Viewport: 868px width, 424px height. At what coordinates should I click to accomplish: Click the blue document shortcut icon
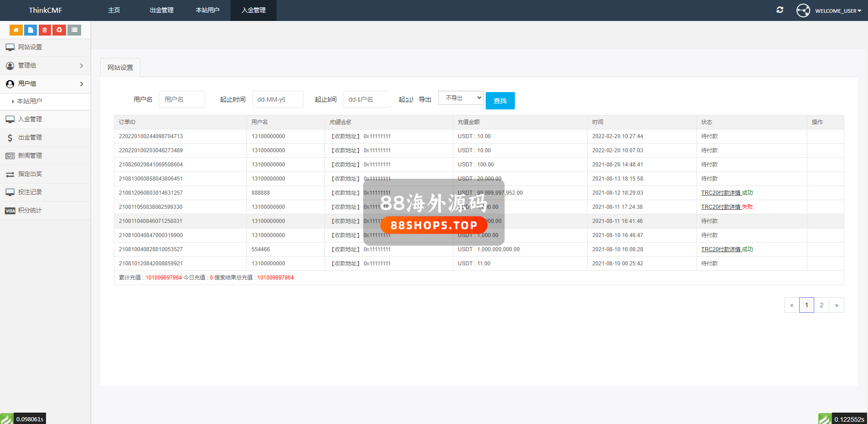(31, 30)
